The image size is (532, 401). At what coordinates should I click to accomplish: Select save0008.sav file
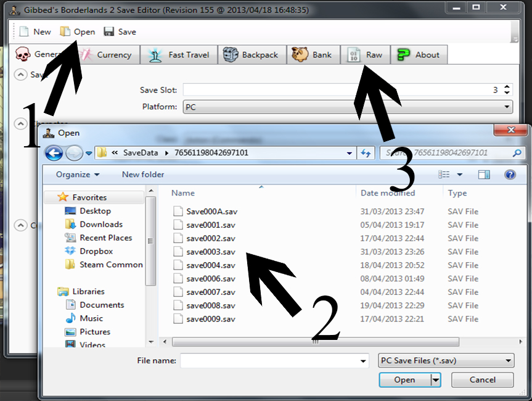pos(211,305)
